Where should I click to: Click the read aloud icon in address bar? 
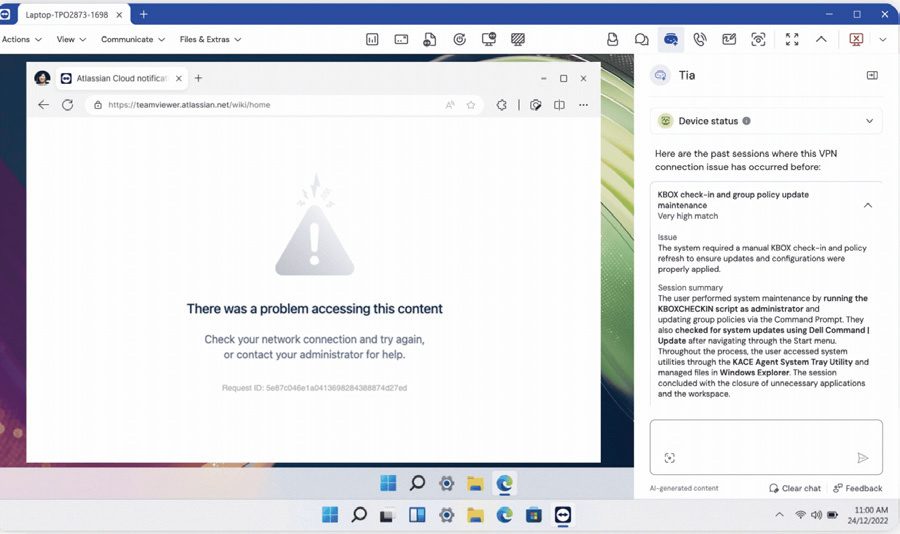(450, 105)
